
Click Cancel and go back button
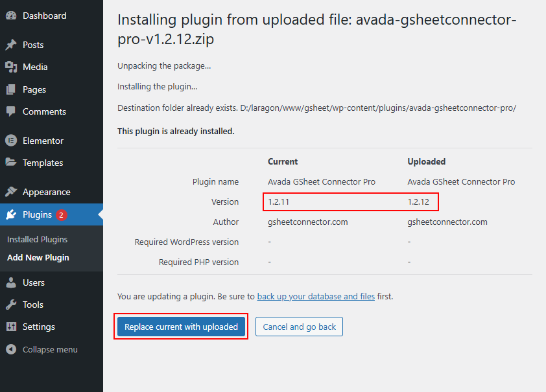(x=299, y=327)
